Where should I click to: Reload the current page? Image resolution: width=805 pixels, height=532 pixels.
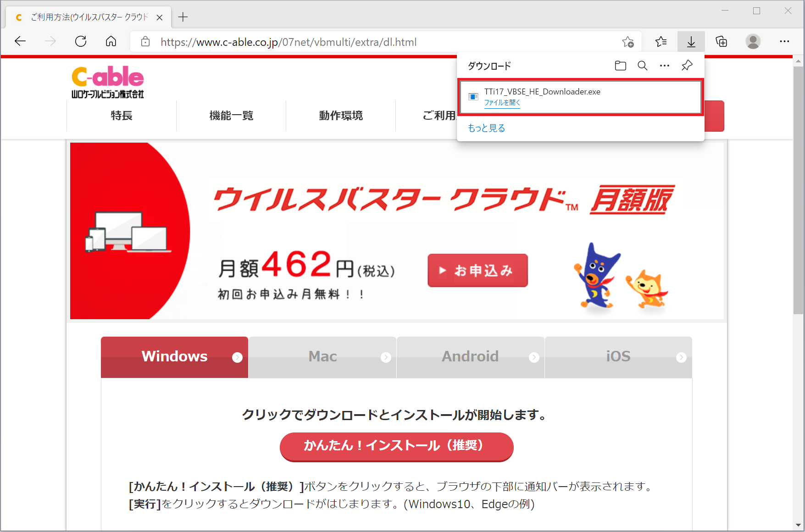click(81, 42)
